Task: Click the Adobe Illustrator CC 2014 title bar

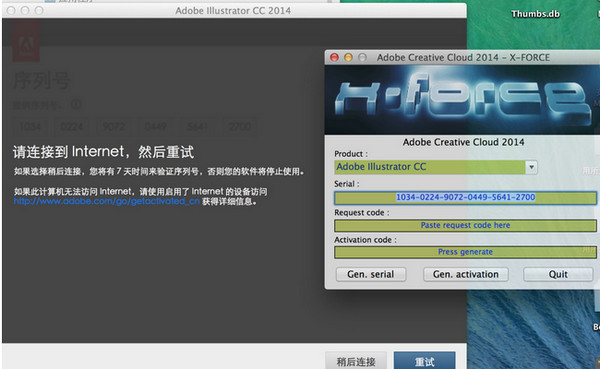Action: (x=234, y=10)
